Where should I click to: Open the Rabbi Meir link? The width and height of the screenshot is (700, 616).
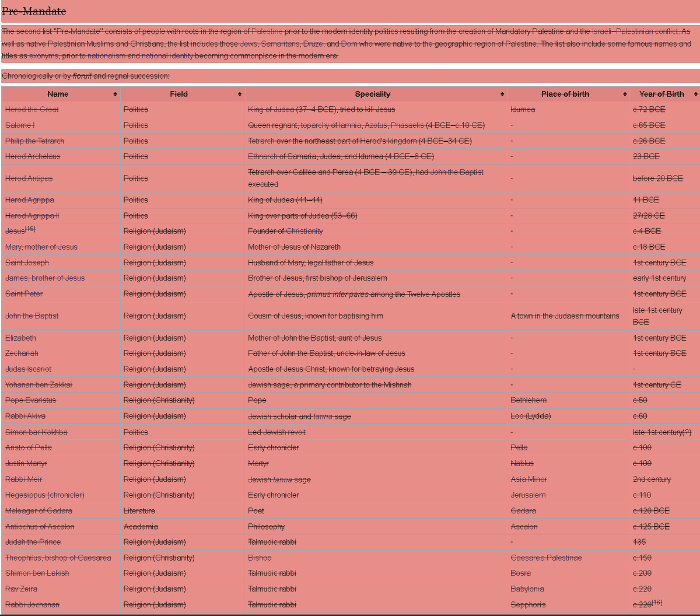click(24, 480)
